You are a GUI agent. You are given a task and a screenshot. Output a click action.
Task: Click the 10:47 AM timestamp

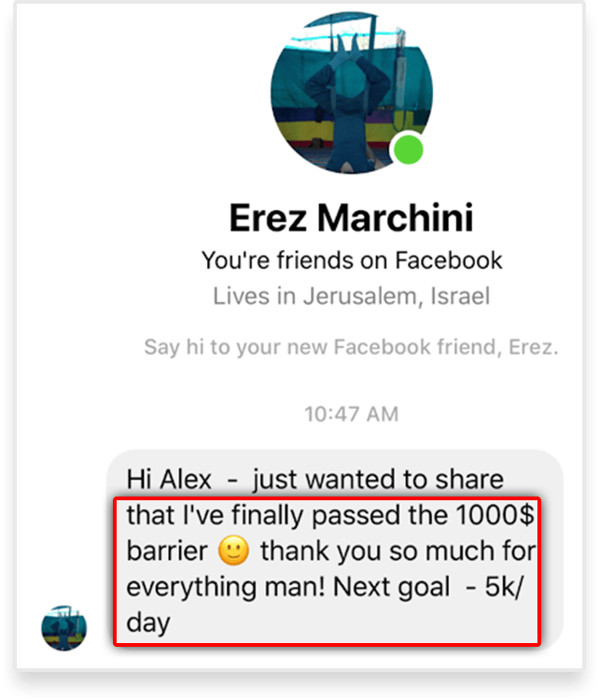(351, 413)
